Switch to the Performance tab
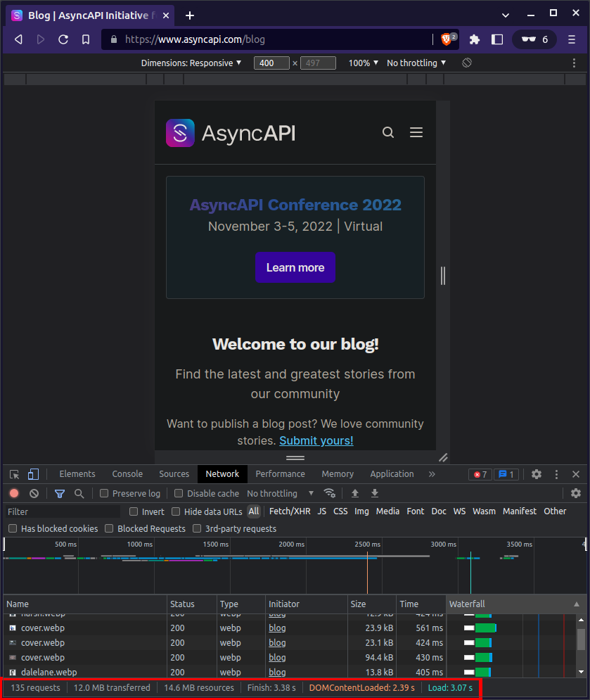This screenshot has height=700, width=590. (281, 474)
